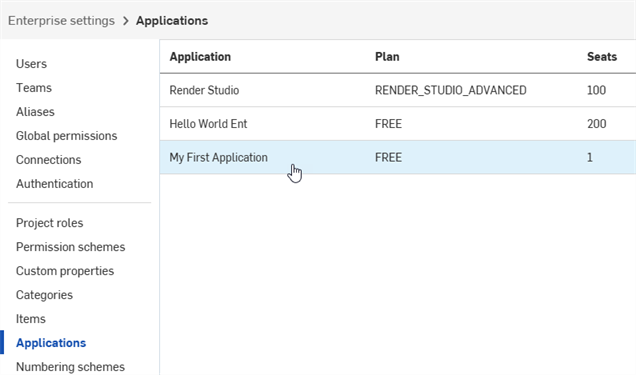
Task: Select the Render Studio row
Action: pyautogui.click(x=398, y=90)
